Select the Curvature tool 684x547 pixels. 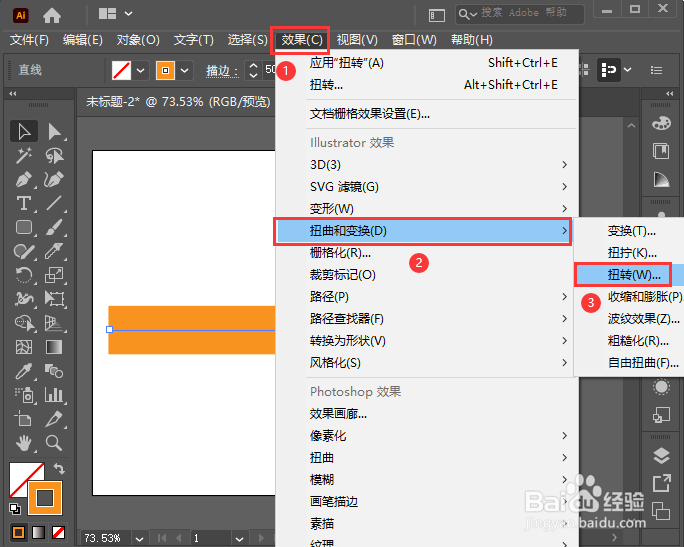point(54,179)
